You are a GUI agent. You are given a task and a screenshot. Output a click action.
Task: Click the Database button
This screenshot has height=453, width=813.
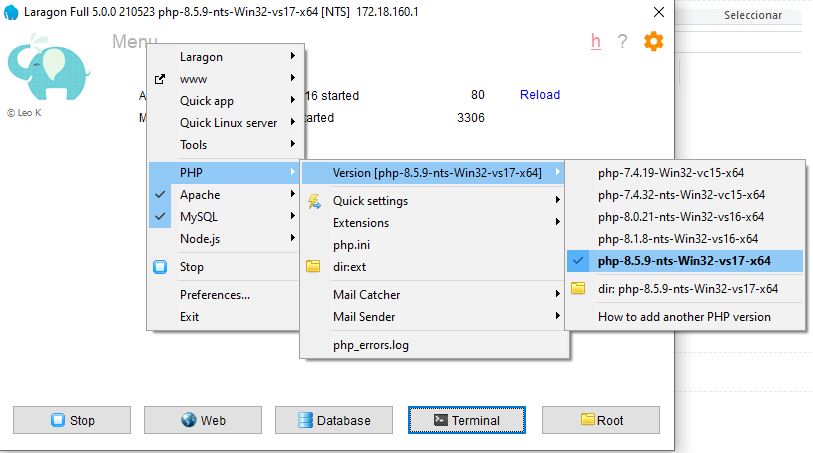(x=333, y=420)
